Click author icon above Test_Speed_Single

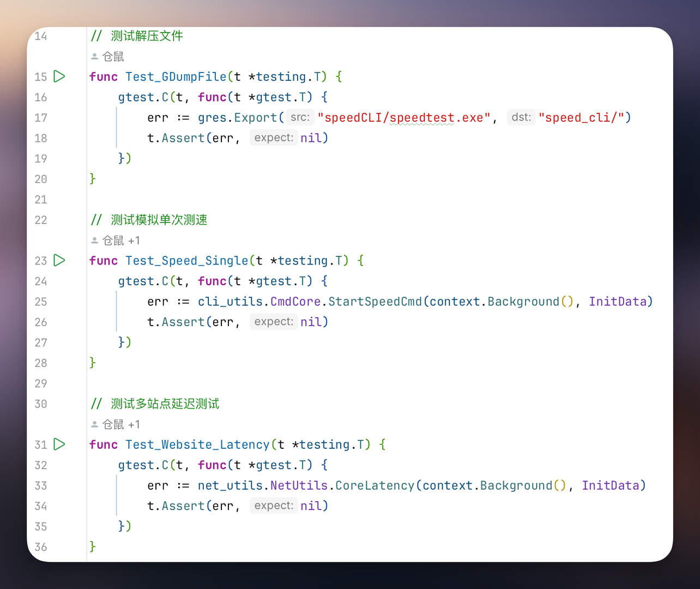94,241
